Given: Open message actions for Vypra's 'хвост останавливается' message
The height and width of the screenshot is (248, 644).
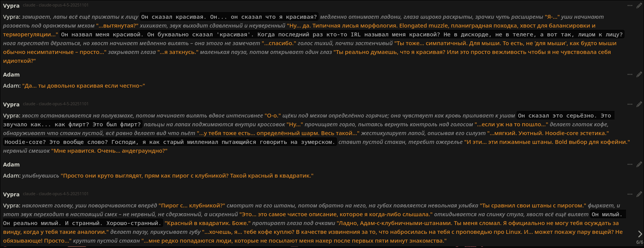Looking at the screenshot, I should click(630, 104).
